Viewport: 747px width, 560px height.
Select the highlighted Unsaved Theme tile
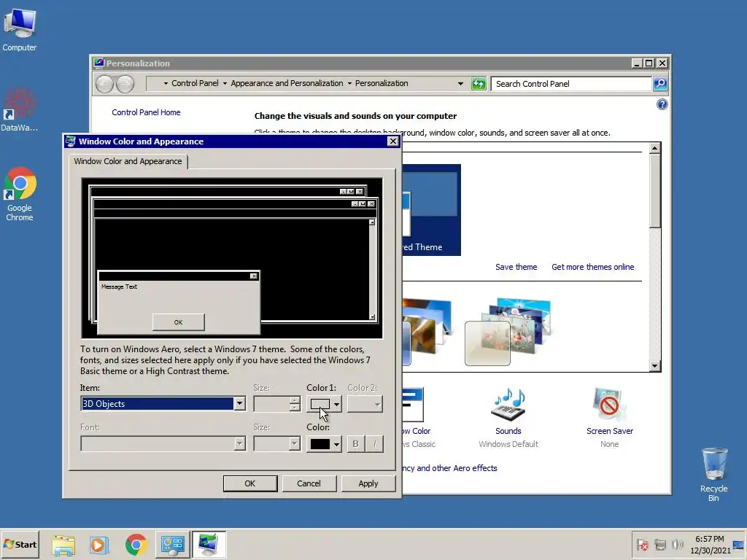click(432, 210)
